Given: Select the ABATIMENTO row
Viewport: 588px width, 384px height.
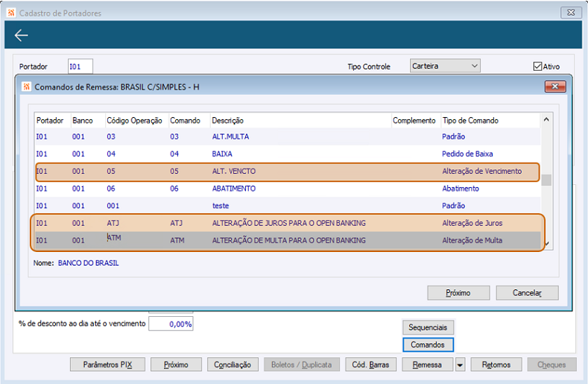Looking at the screenshot, I should (288, 189).
